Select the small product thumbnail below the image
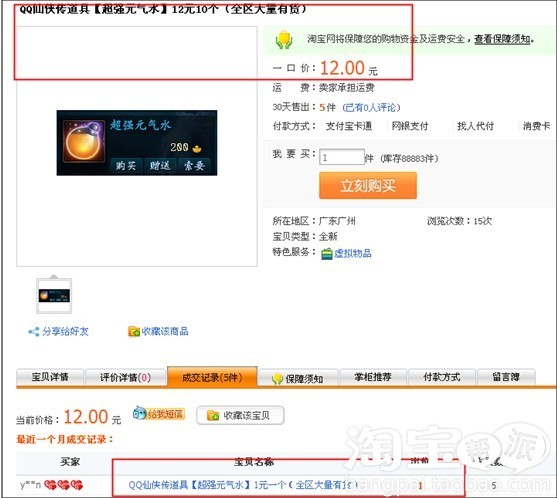 54,296
